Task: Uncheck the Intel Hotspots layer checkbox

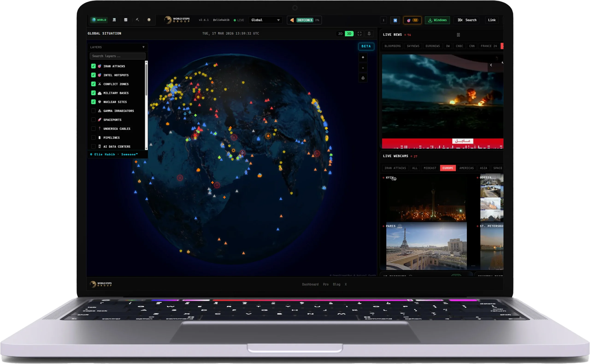Action: pyautogui.click(x=93, y=75)
